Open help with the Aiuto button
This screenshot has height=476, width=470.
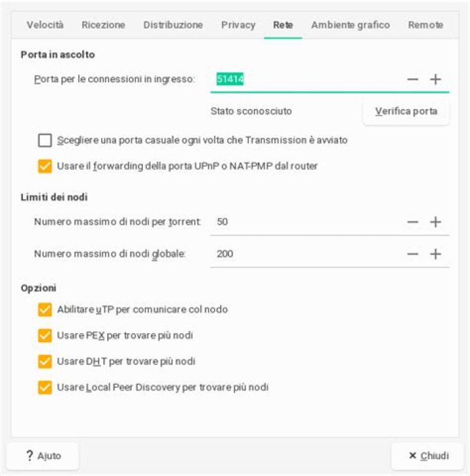(x=42, y=456)
